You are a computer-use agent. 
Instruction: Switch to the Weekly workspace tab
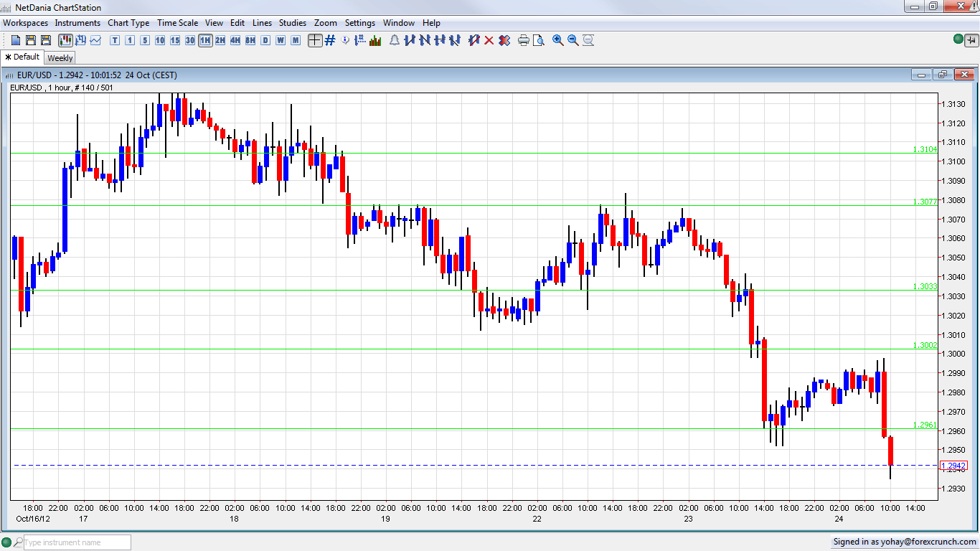click(60, 58)
